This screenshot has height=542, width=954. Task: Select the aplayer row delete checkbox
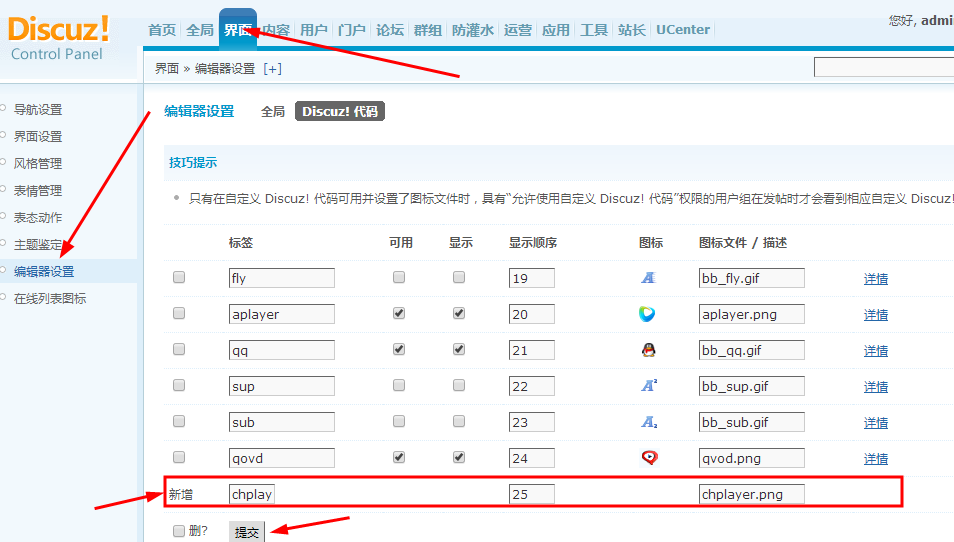pos(179,313)
